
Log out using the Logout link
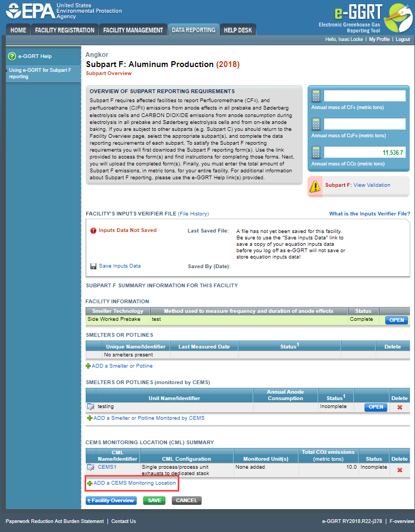pos(403,39)
